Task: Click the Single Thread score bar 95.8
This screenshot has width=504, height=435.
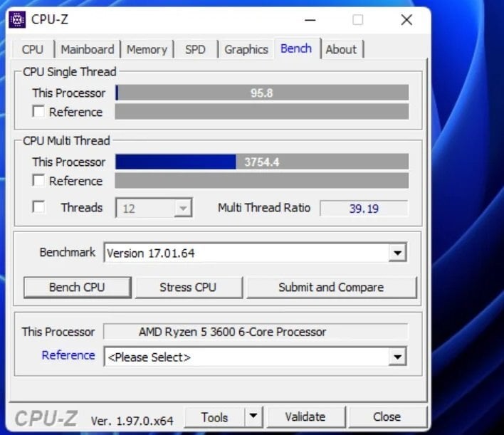Action: [x=262, y=93]
